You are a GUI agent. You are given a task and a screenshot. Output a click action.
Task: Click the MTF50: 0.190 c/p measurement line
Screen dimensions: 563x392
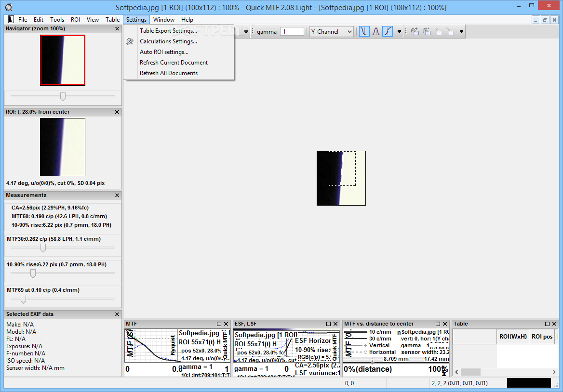(x=59, y=216)
